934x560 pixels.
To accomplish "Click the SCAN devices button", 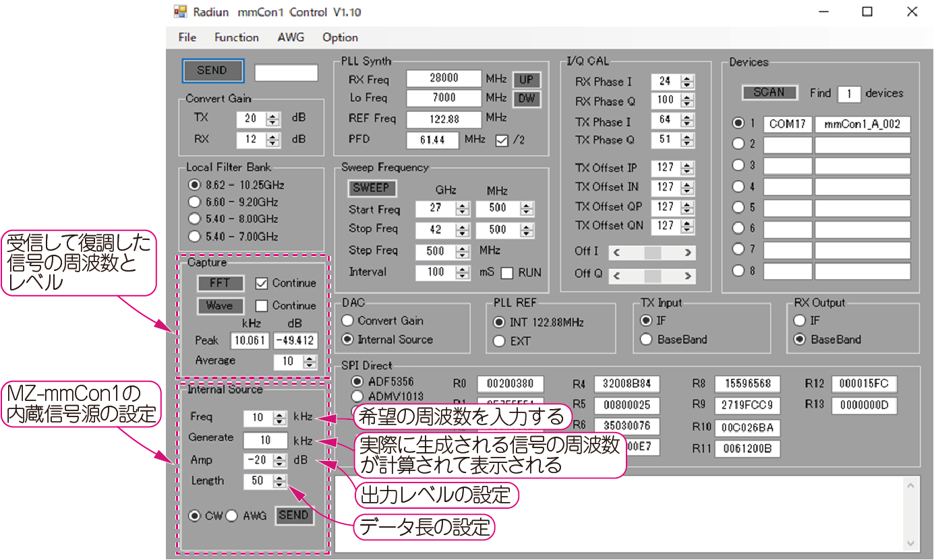I will pos(769,93).
